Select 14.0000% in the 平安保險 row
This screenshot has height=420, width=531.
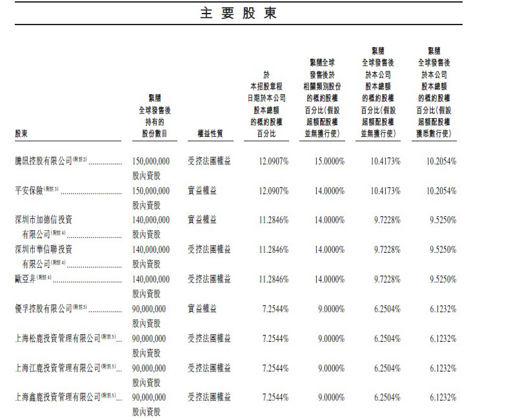coord(330,191)
